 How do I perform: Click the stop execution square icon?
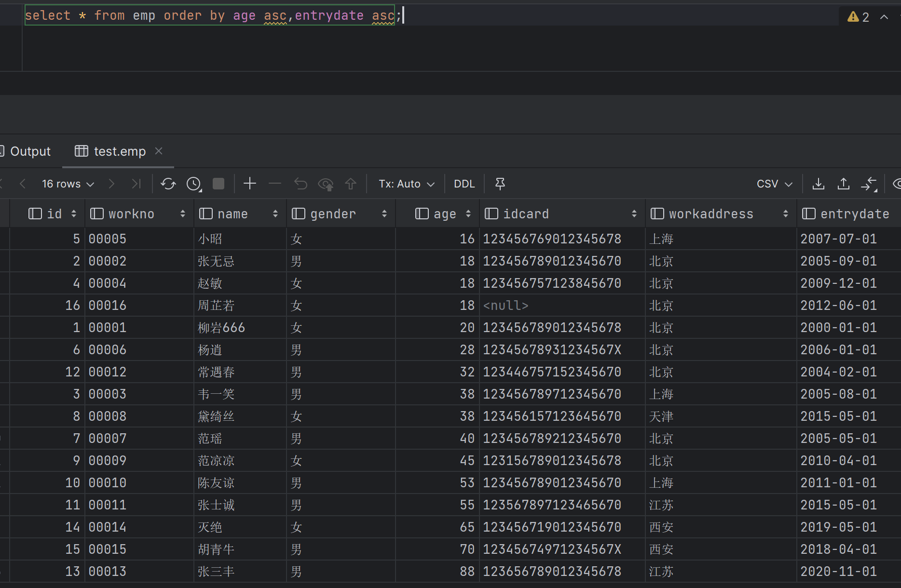point(218,184)
